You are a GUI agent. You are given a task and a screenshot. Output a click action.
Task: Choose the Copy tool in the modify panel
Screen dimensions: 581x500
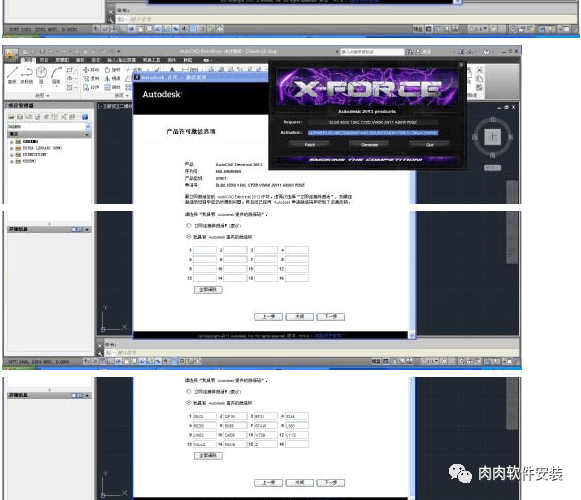91,78
